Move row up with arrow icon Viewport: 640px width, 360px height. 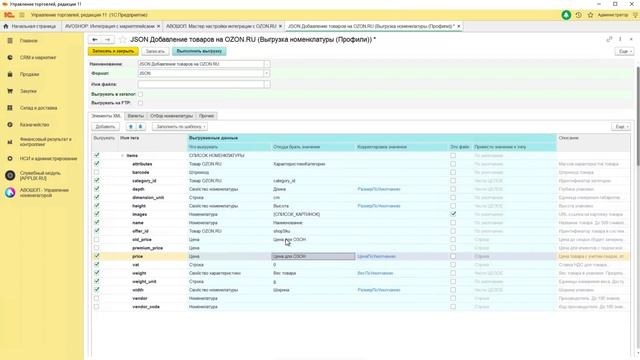tap(131, 127)
